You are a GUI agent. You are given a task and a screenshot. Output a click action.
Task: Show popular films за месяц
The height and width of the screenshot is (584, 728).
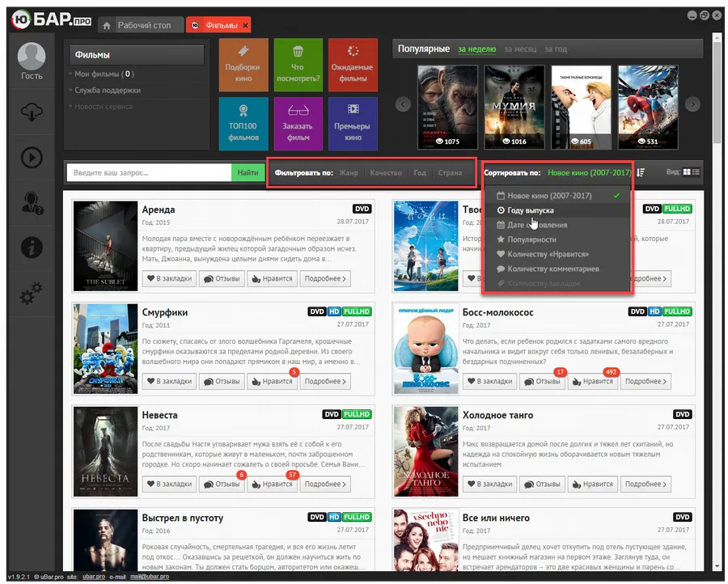tap(520, 49)
